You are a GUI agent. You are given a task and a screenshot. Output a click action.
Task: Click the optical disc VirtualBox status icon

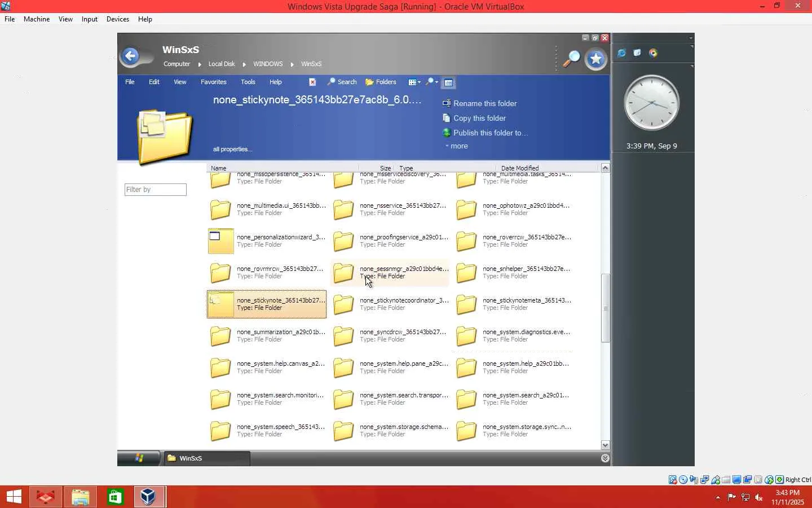point(683,480)
